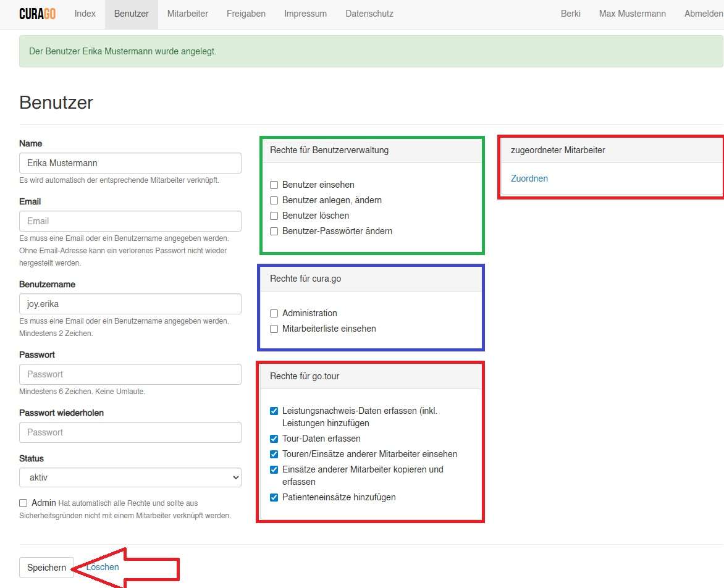
Task: Open the Impressum page
Action: [x=305, y=14]
